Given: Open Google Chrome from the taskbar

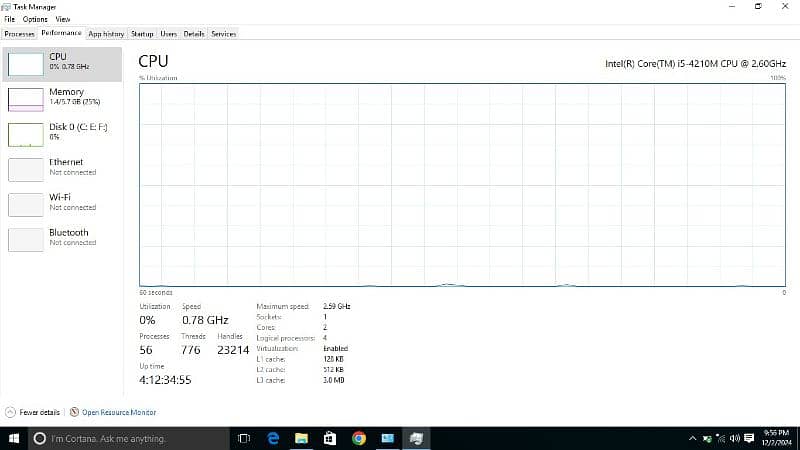Looking at the screenshot, I should (x=359, y=438).
